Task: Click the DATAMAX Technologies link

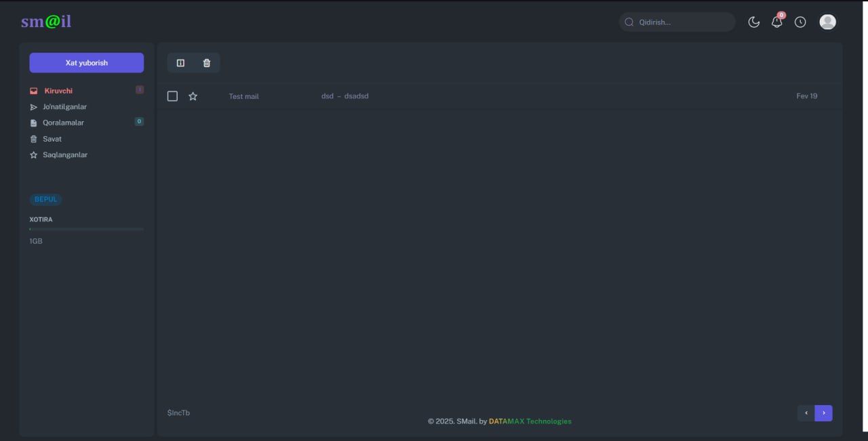Action: pos(530,421)
